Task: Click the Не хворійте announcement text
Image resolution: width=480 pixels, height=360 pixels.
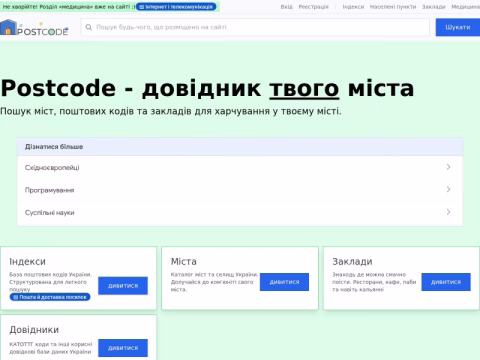Action: (69, 7)
